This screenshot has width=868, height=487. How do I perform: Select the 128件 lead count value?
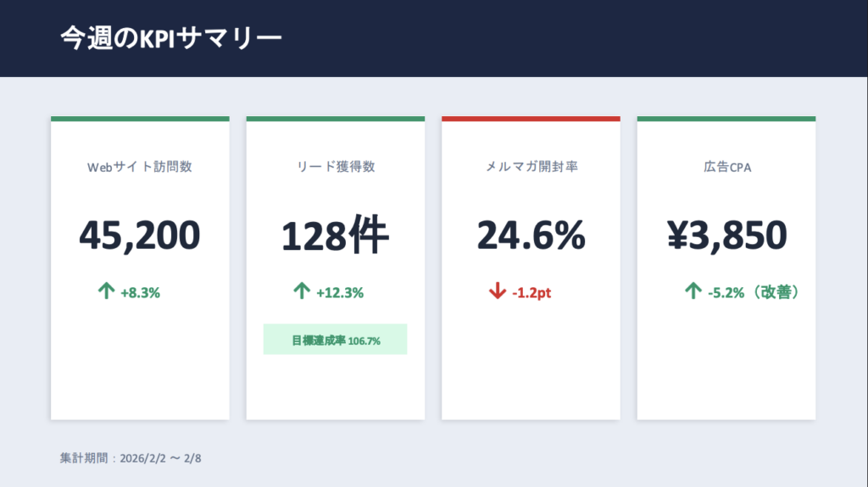(335, 235)
